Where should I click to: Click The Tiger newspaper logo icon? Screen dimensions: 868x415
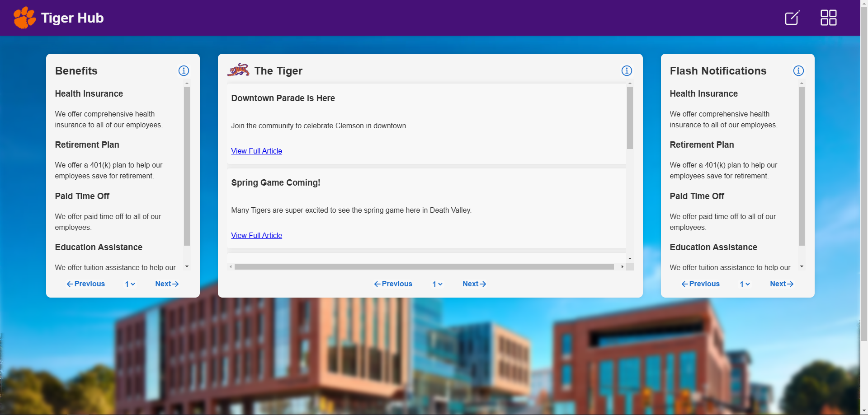point(238,70)
